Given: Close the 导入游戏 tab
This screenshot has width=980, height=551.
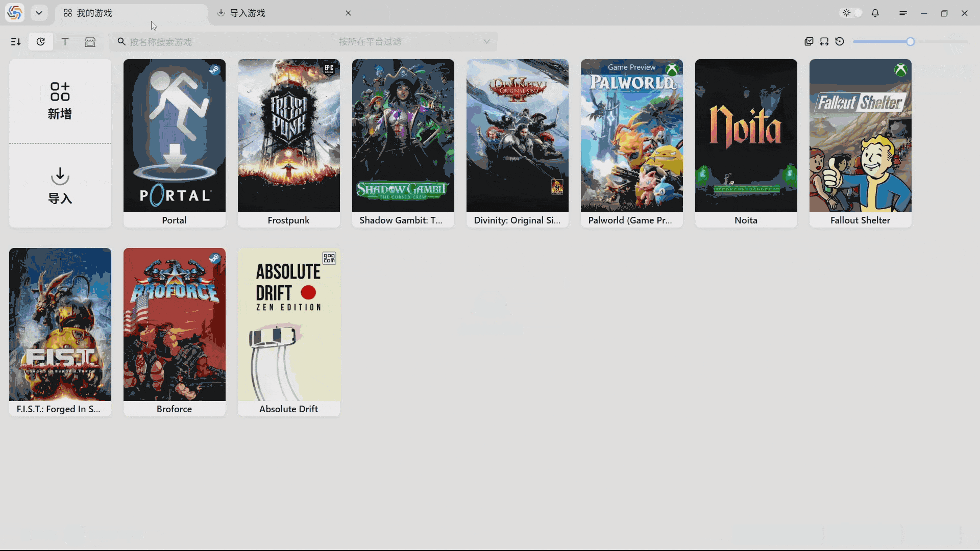Looking at the screenshot, I should [x=348, y=13].
